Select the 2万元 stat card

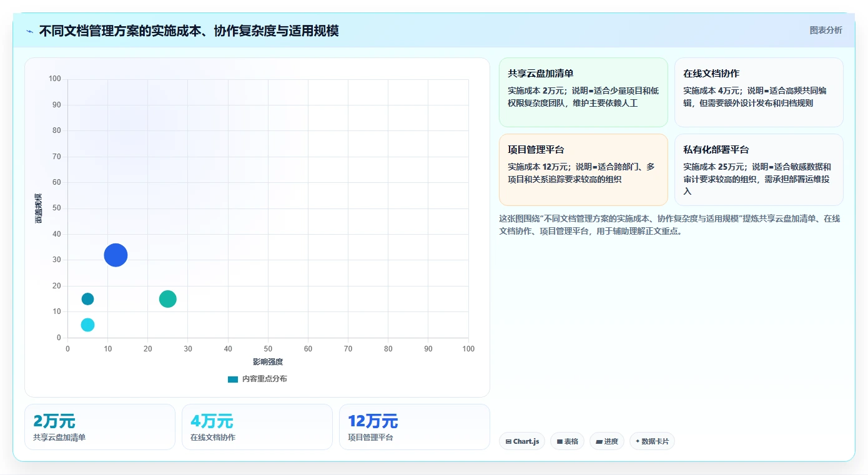pos(100,427)
